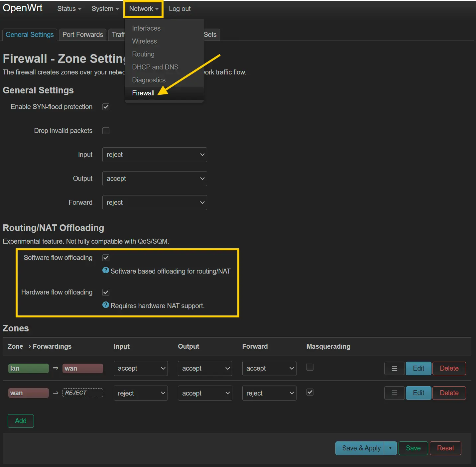Click the Save & Apply button
The image size is (476, 467).
coord(360,448)
